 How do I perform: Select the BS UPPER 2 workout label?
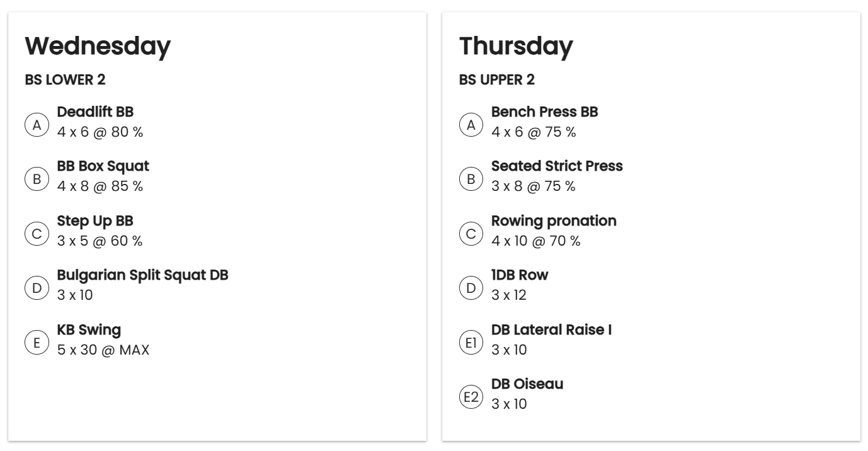pyautogui.click(x=497, y=80)
